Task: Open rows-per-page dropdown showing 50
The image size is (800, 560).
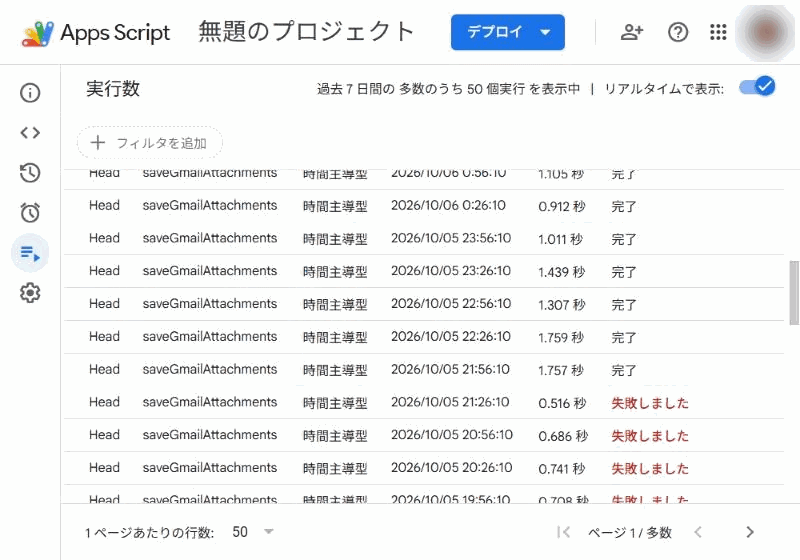Action: [253, 532]
